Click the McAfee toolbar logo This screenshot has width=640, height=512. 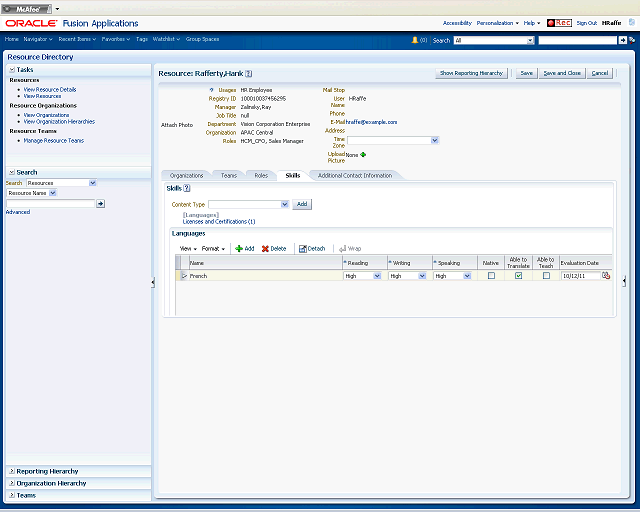coord(27,9)
